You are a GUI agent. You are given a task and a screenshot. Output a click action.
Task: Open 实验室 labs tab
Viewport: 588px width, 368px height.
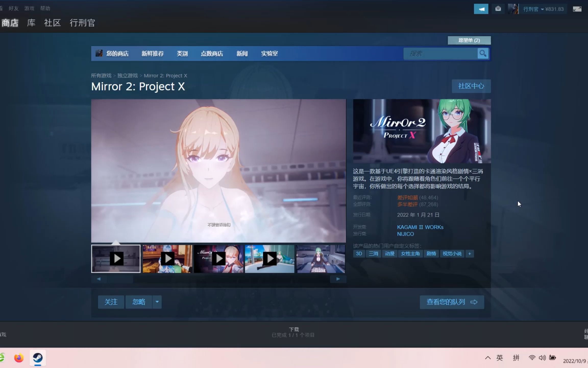(x=269, y=53)
